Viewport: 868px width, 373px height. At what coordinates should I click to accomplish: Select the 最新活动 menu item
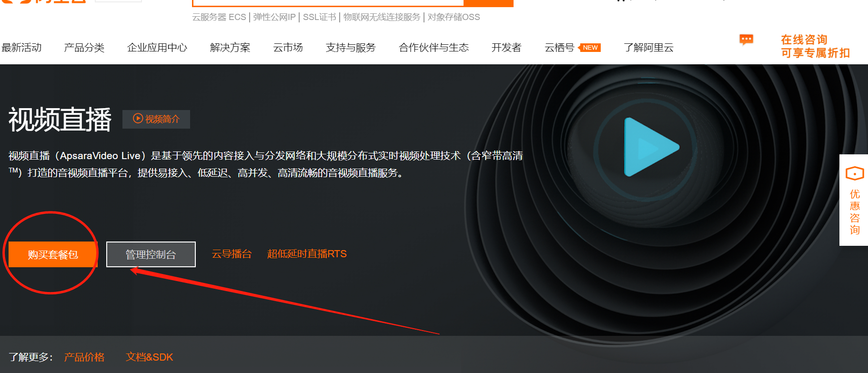pos(21,48)
